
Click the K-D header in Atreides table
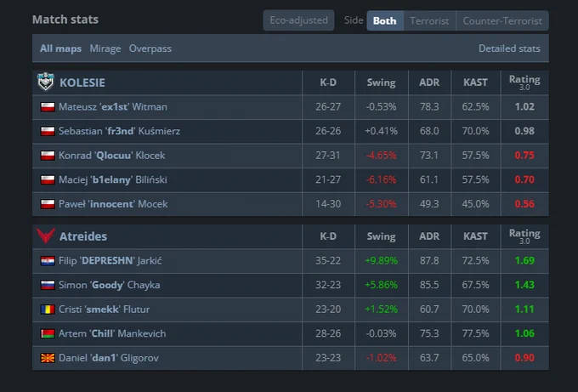(x=328, y=236)
